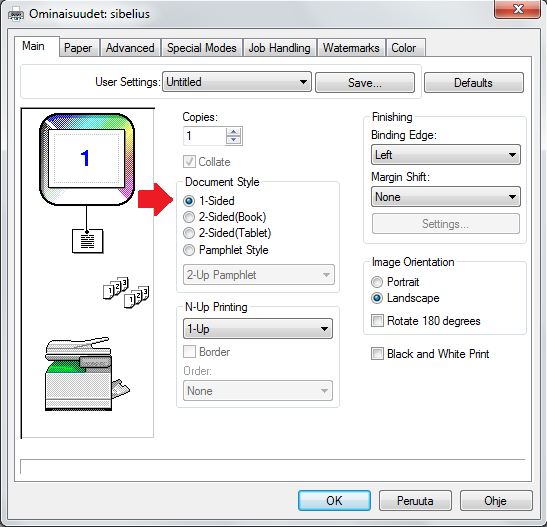This screenshot has height=527, width=547.
Task: Click the collated page stacks icon
Action: [126, 293]
